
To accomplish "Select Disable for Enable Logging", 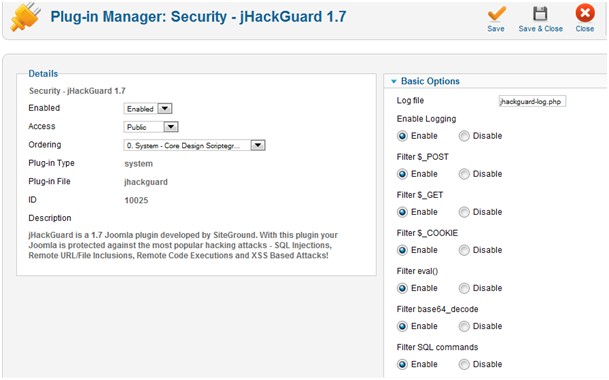I will (464, 136).
